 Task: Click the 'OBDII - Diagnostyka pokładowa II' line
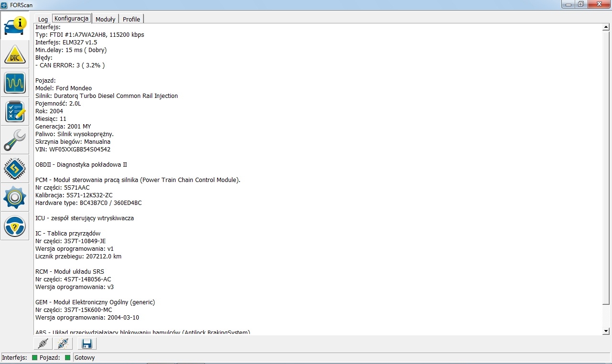point(81,165)
